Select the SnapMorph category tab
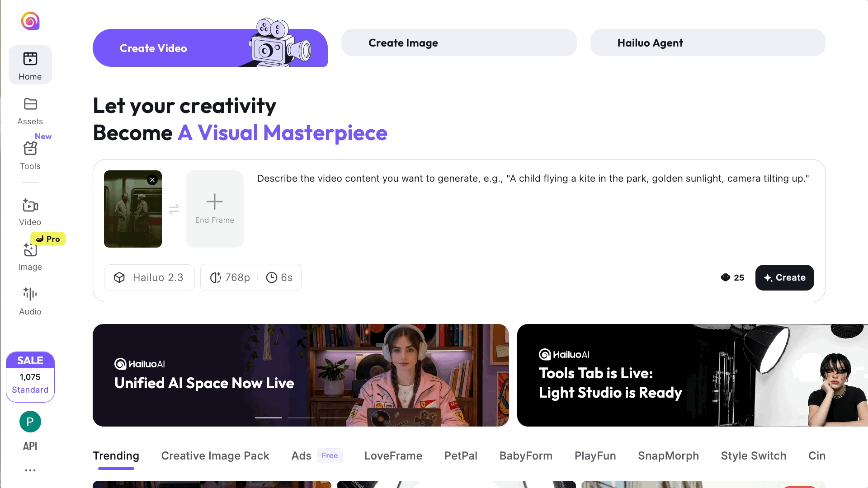The height and width of the screenshot is (488, 868). click(x=669, y=455)
